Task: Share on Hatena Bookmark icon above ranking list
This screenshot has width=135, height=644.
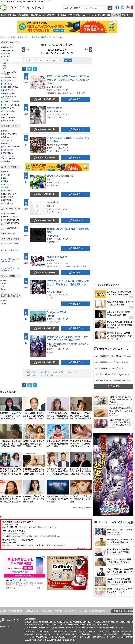Action: 35,69
